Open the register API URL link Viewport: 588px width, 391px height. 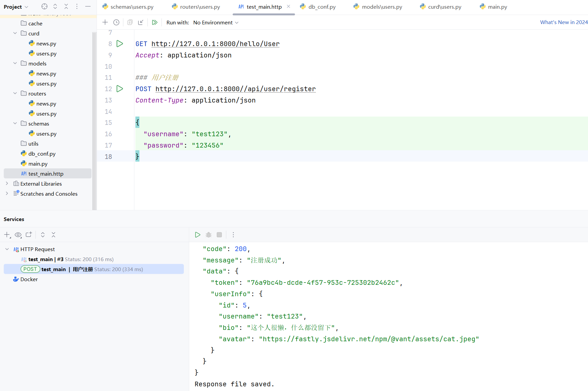click(x=235, y=89)
